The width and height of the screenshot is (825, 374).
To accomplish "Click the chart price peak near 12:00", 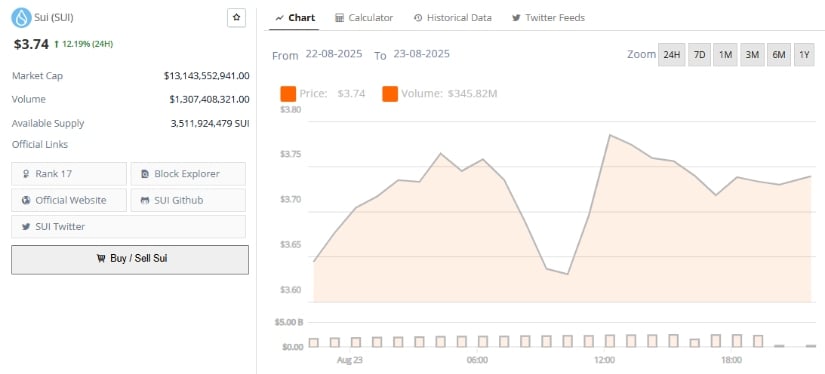I will tap(609, 135).
